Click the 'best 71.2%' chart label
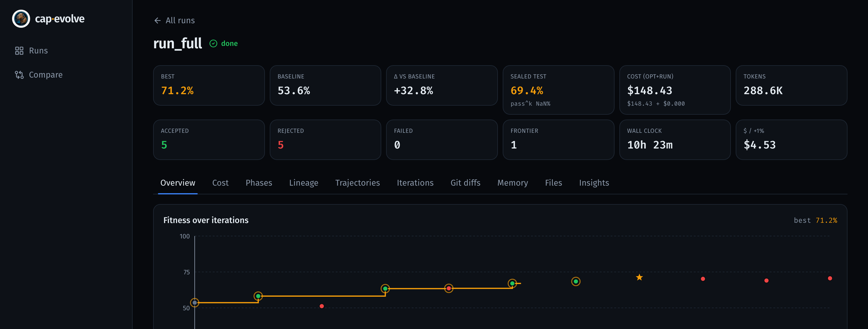The image size is (868, 329). pyautogui.click(x=816, y=220)
